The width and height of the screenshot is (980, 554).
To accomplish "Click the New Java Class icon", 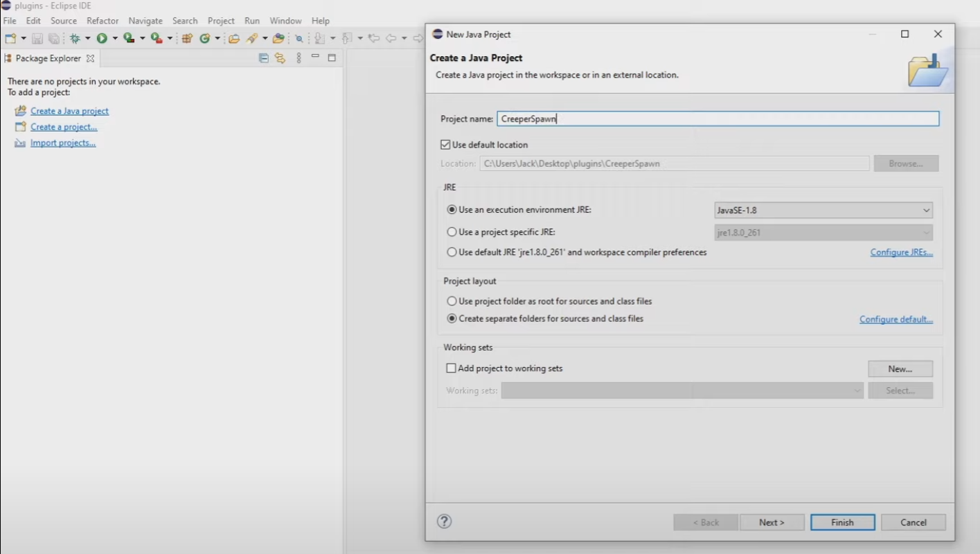I will [x=205, y=39].
